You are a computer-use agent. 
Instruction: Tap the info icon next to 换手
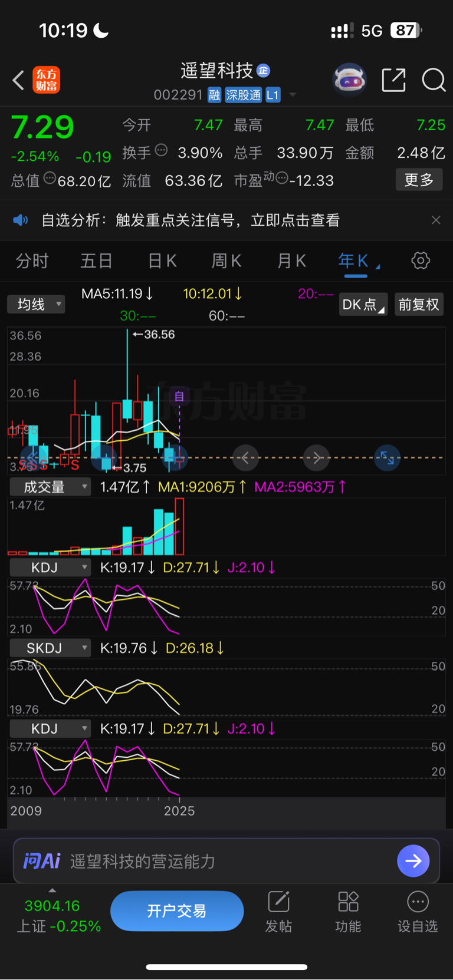tap(161, 150)
